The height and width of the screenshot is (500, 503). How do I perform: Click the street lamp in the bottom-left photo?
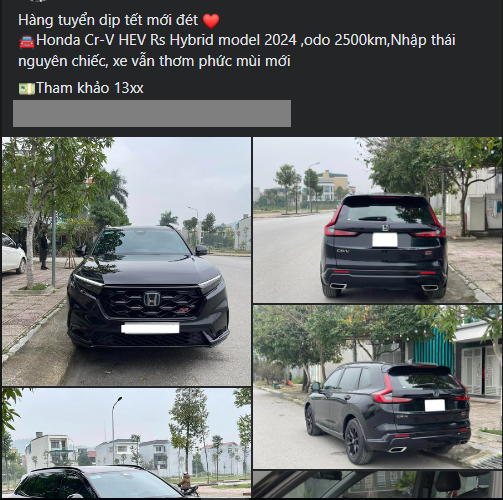tap(115, 430)
